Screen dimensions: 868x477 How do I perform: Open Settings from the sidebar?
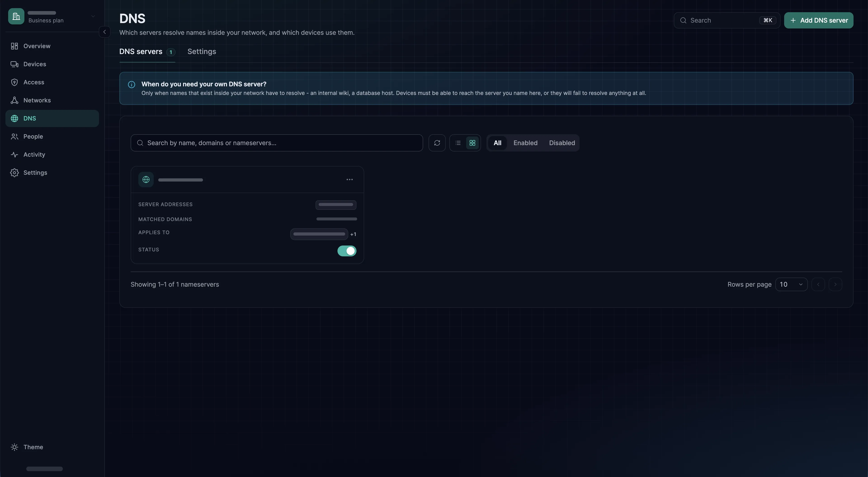click(x=52, y=172)
